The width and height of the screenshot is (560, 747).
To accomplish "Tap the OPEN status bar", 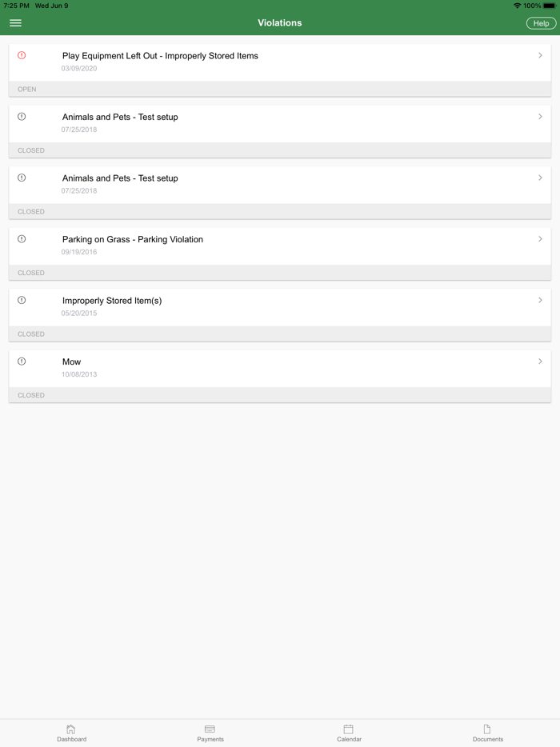I will [x=279, y=90].
